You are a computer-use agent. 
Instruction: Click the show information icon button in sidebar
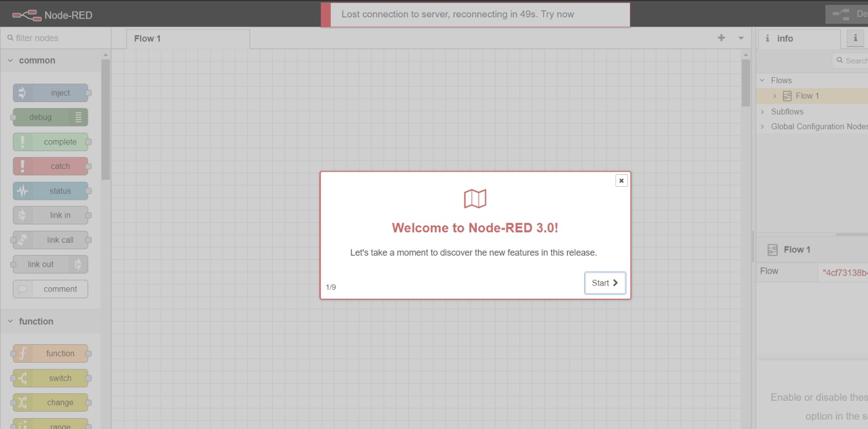point(856,38)
